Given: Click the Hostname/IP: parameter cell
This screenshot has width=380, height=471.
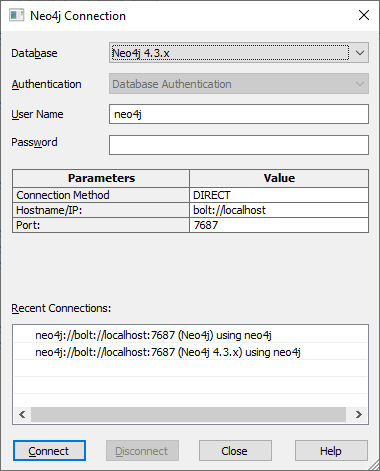Looking at the screenshot, I should tap(101, 210).
